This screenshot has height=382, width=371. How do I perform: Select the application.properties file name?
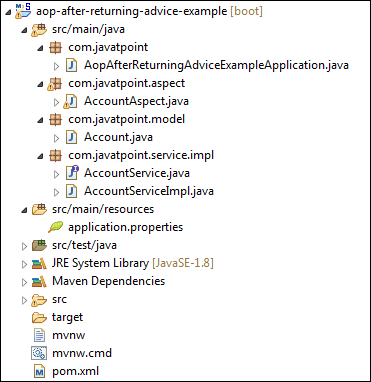click(x=126, y=227)
